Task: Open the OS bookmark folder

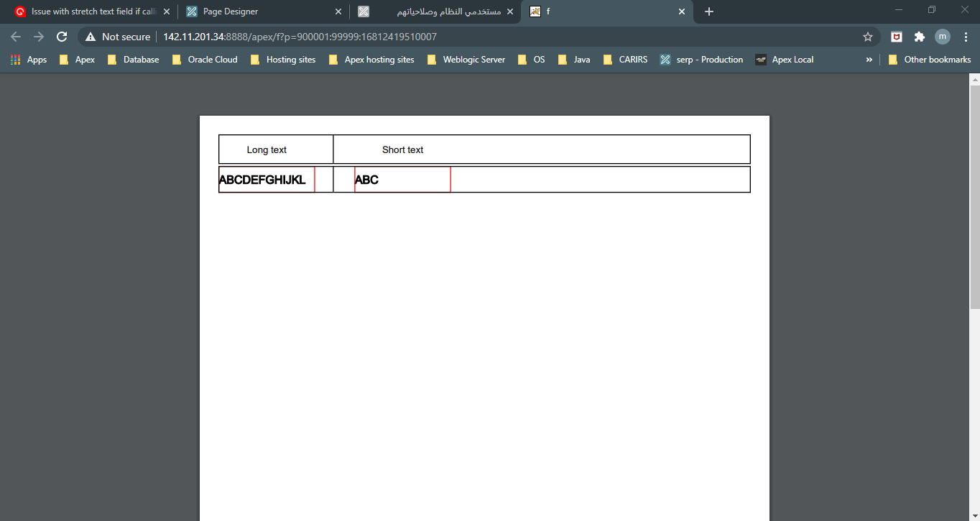Action: [531, 60]
